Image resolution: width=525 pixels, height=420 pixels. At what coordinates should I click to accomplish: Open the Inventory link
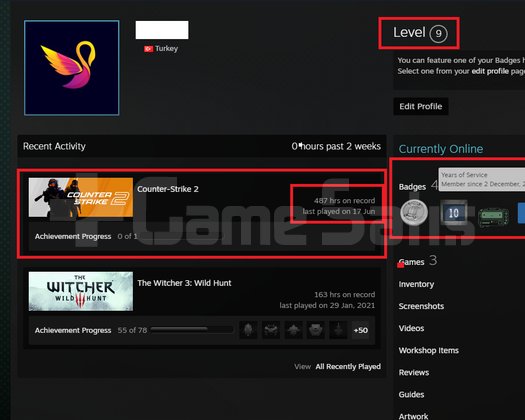coord(416,284)
